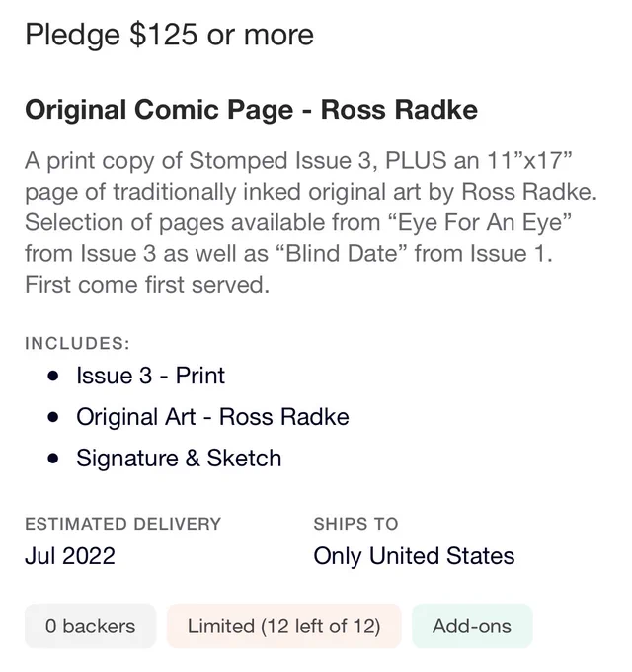Open the Add-ons badge
632x672 pixels.
pos(472,627)
